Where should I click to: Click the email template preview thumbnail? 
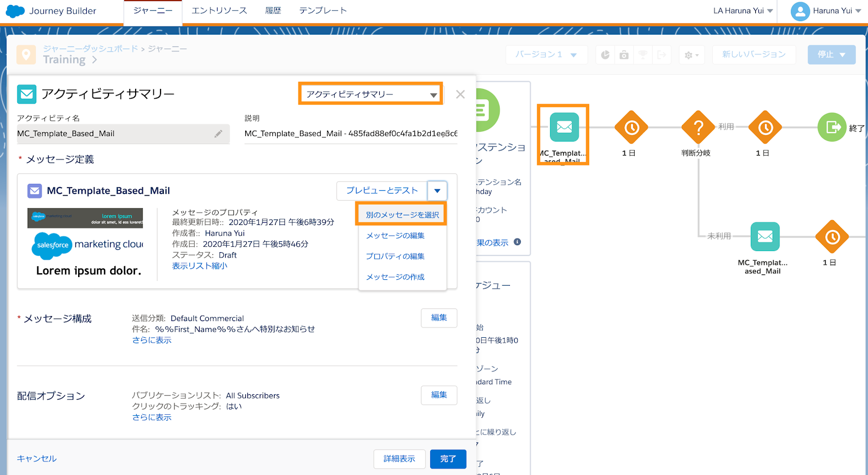tap(85, 244)
